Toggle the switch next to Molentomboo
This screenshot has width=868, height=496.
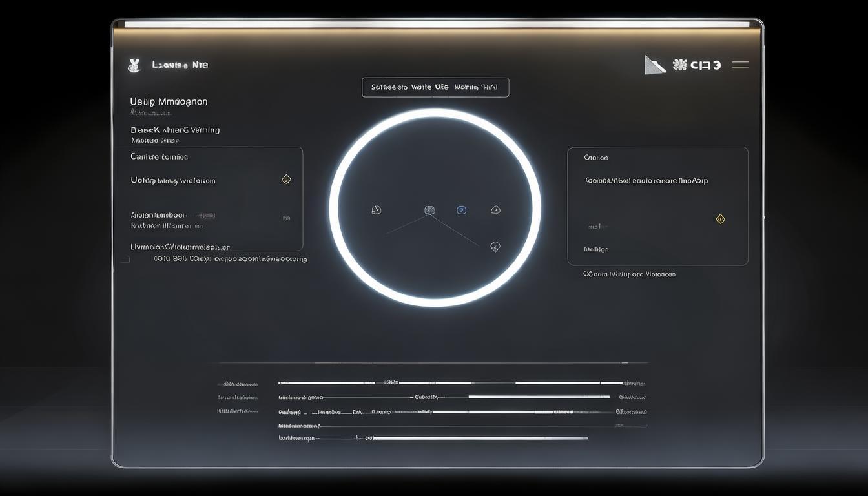[x=206, y=214]
